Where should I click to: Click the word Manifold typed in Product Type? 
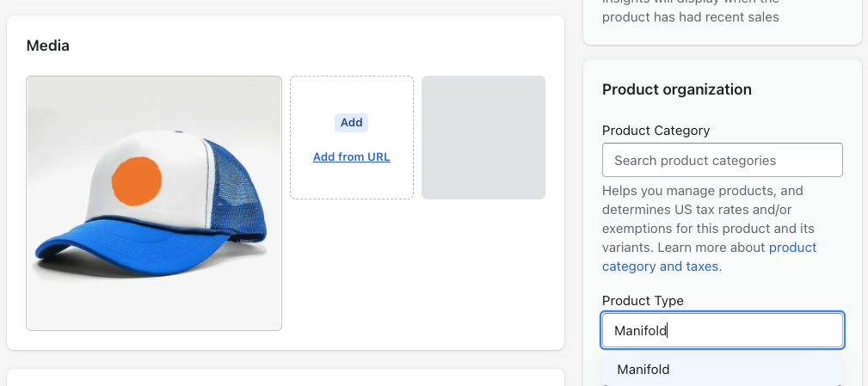tap(641, 330)
